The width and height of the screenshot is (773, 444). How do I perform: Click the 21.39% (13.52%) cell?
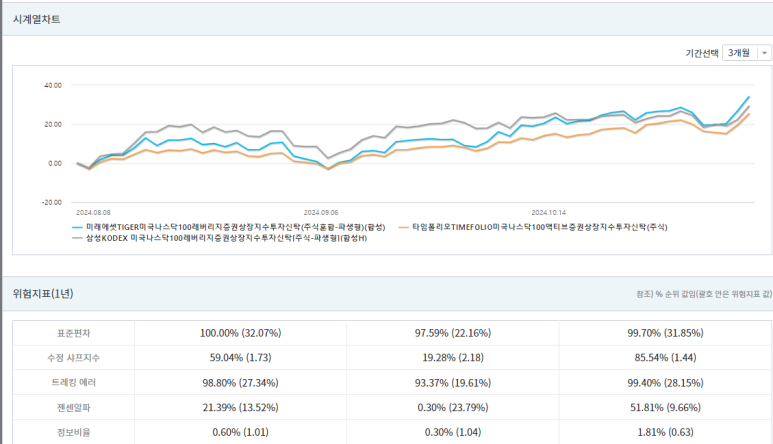(241, 408)
